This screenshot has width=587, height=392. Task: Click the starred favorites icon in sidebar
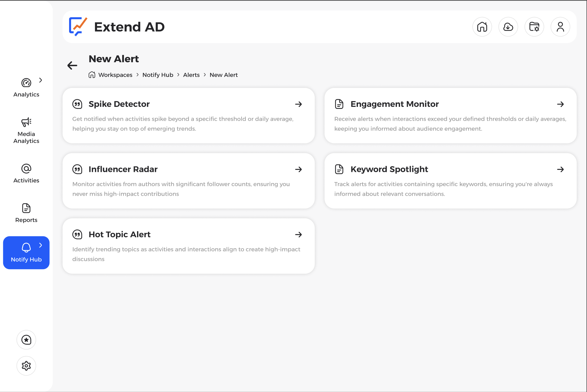pyautogui.click(x=26, y=340)
